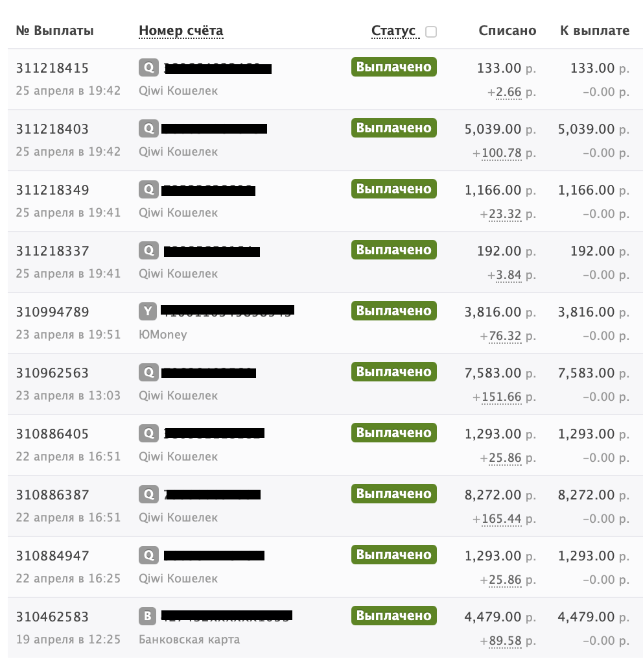The image size is (643, 672).
Task: Click Выплачено badge for payout 311218415
Action: [x=393, y=67]
